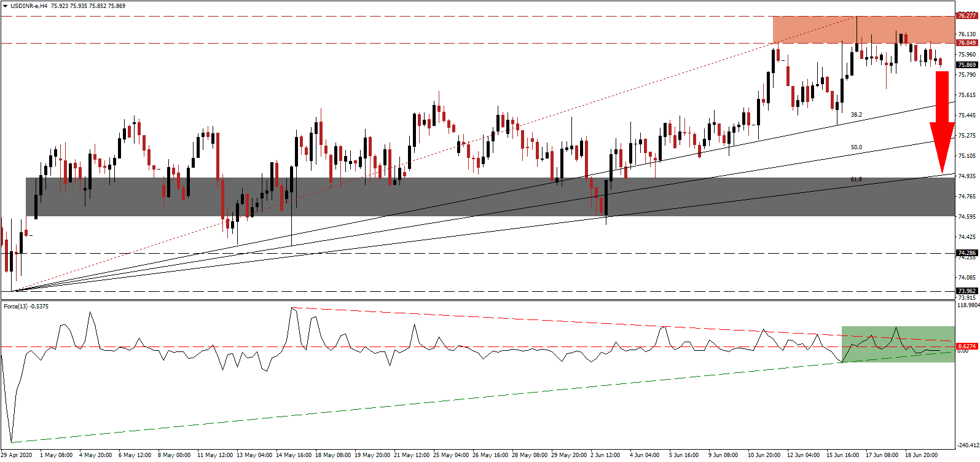Select the 76.277 red price label

(966, 16)
